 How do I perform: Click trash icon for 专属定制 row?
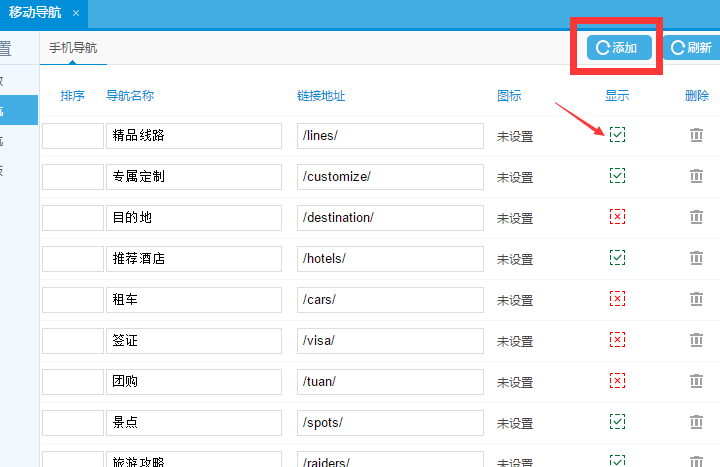coord(696,177)
